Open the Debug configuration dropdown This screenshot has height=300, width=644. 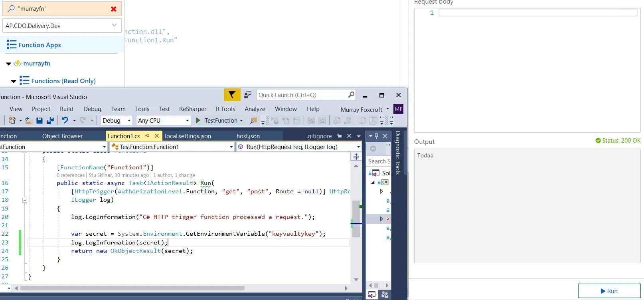point(116,120)
